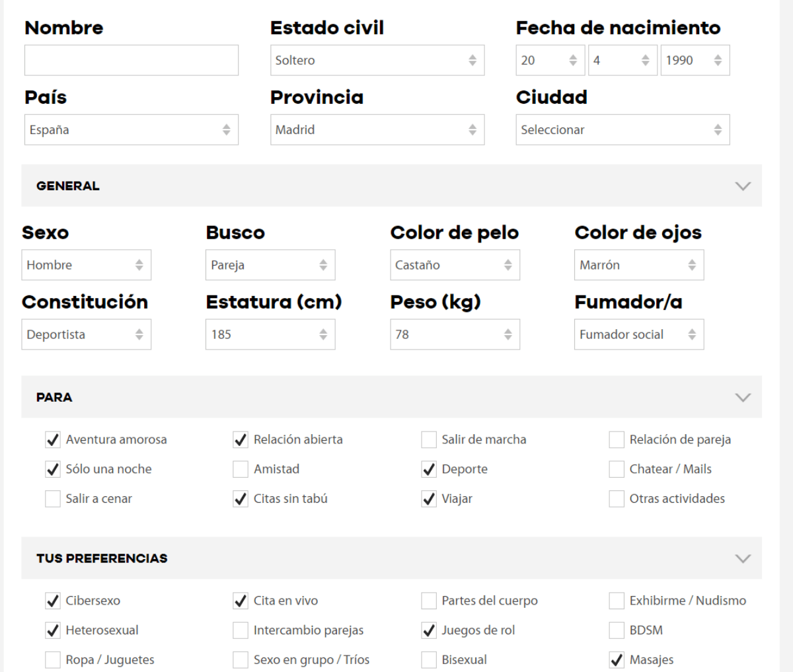The height and width of the screenshot is (672, 793).
Task: Open the Estatura (cm) dropdown
Action: pos(270,334)
